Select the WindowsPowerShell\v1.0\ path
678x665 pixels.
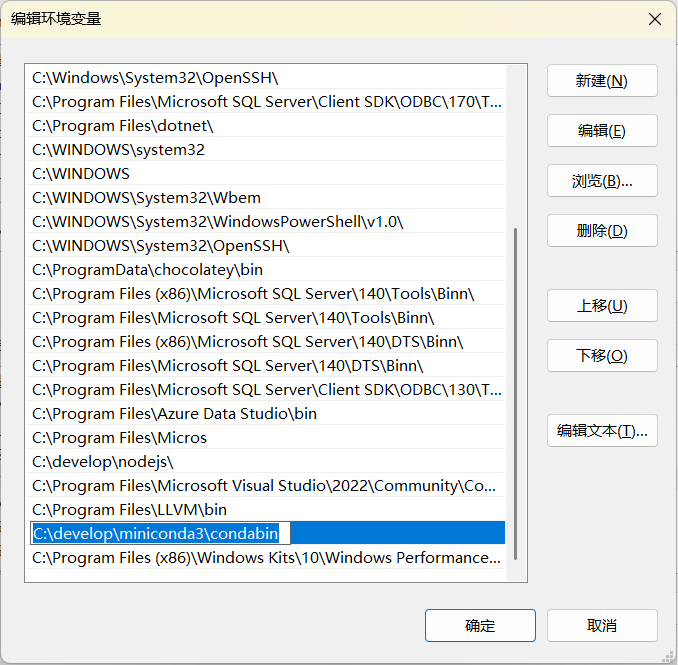click(265, 222)
